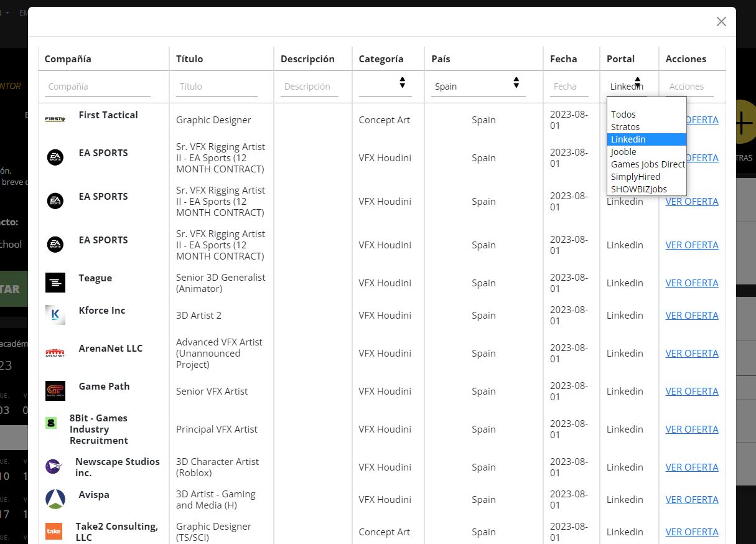Screen dimensions: 756x544
Task: Choose the highlighted Linkedin option in the list
Action: (x=646, y=139)
